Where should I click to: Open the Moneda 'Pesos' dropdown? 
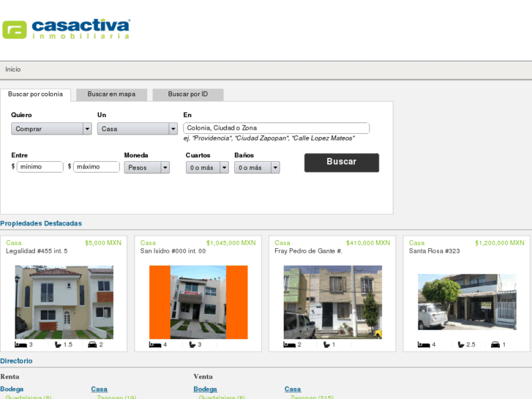[x=147, y=168]
